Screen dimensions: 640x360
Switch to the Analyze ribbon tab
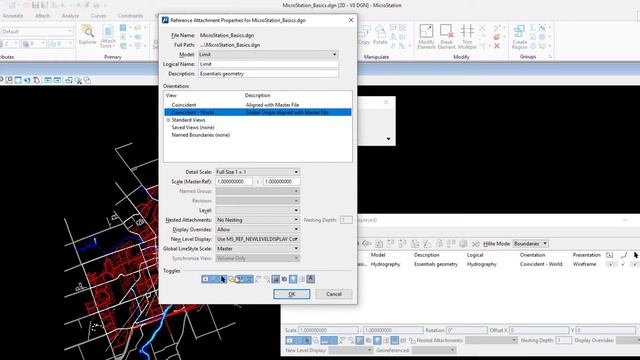(x=70, y=16)
